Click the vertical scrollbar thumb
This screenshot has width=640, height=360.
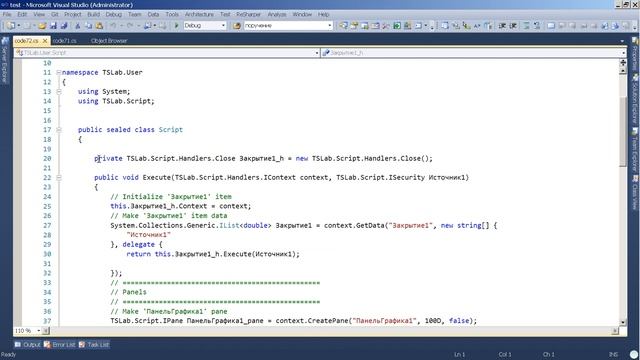click(x=623, y=131)
